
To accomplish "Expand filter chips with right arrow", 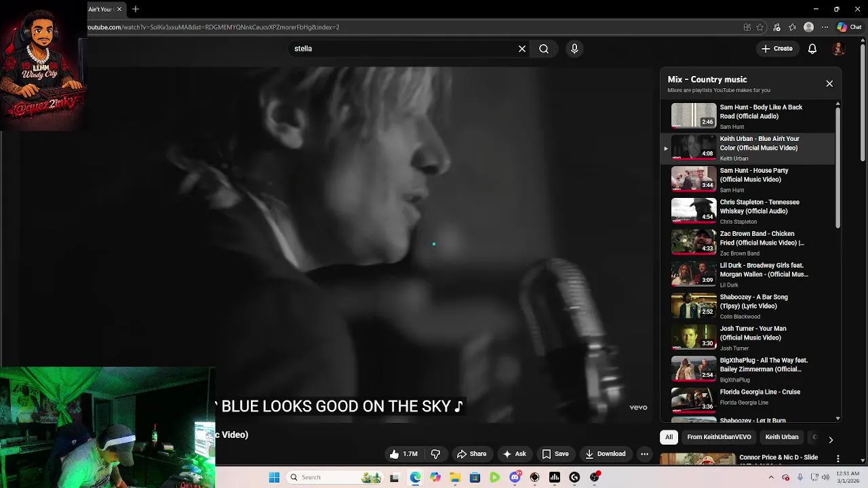I will [830, 439].
